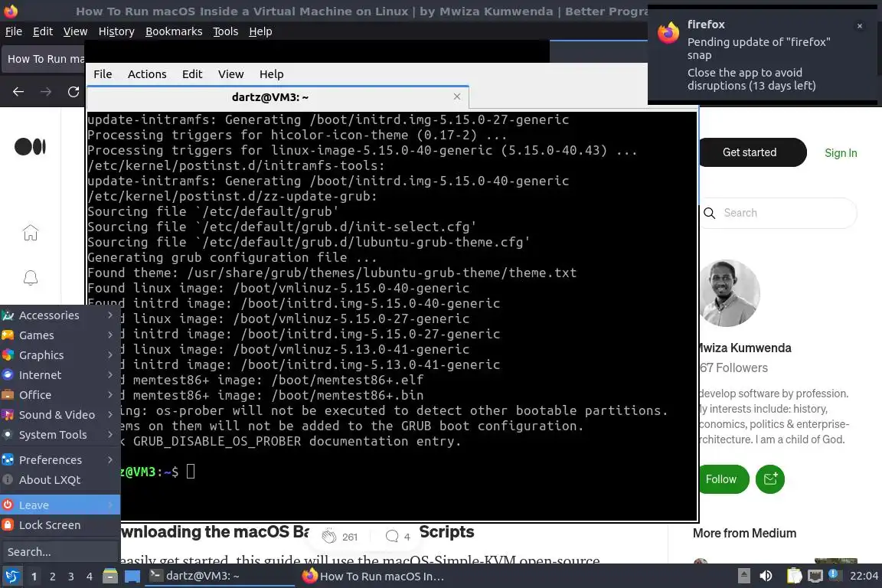
Task: Focus the start menu Search box
Action: [60, 552]
